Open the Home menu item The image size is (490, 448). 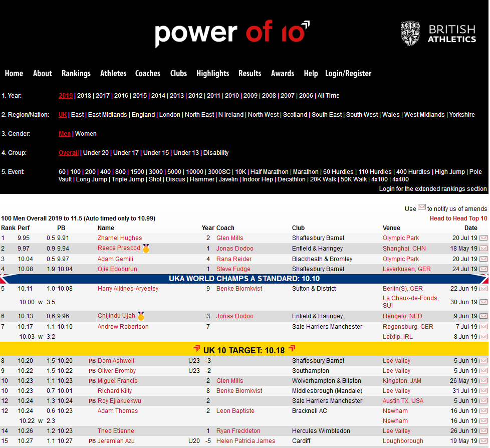[x=14, y=74]
